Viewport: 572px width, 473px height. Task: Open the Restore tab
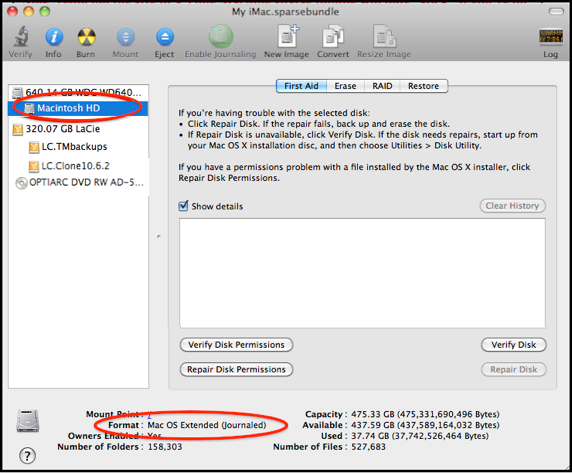(424, 86)
